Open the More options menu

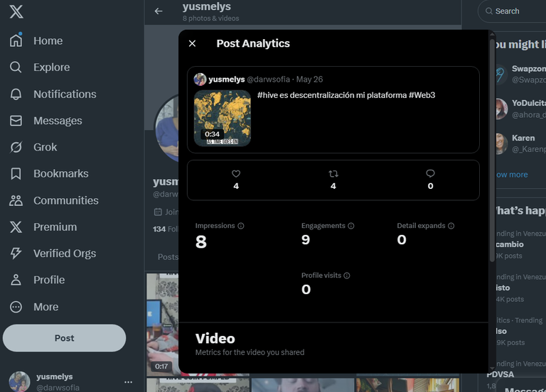(x=34, y=307)
